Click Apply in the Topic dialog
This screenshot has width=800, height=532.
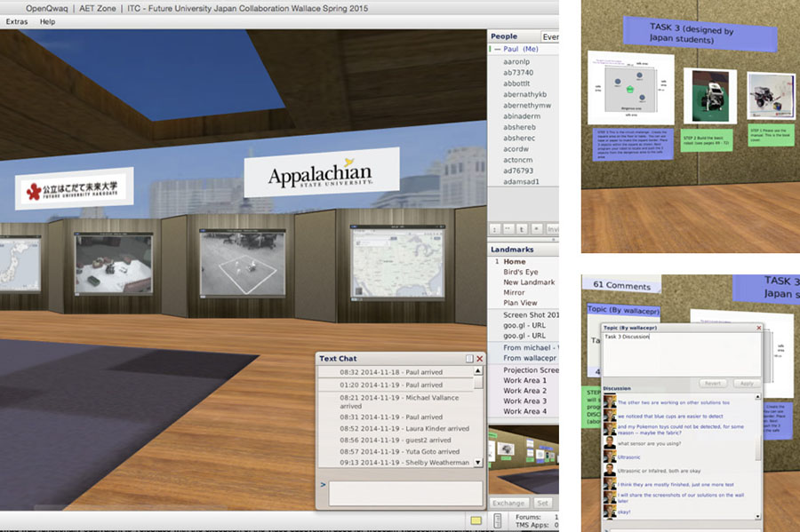coord(747,383)
